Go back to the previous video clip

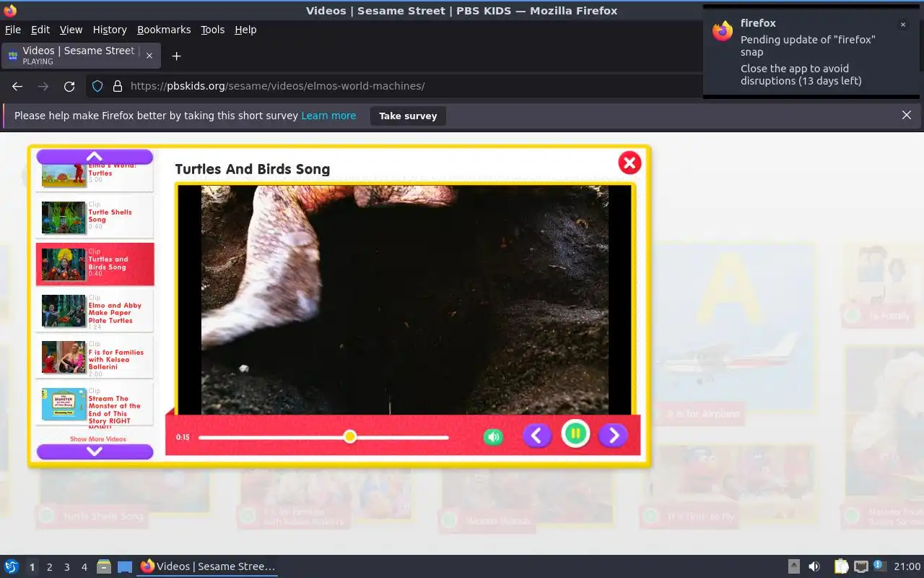pos(537,435)
